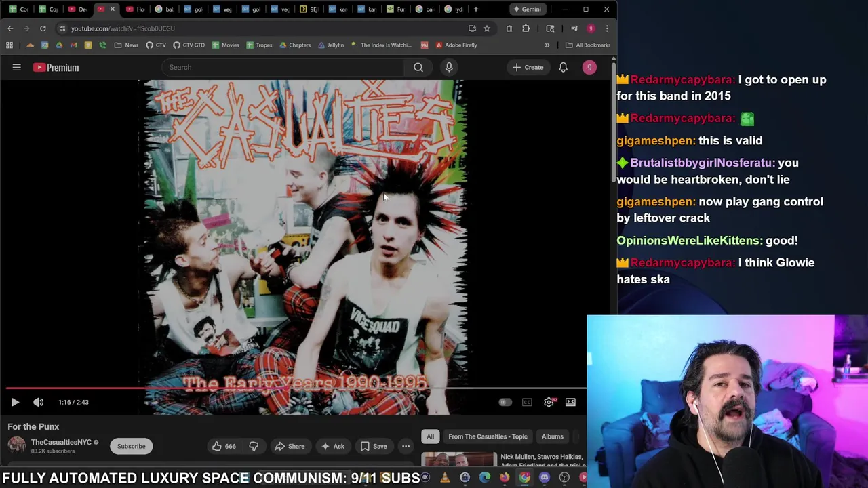The width and height of the screenshot is (868, 488).
Task: Open the GTV GTD bookmark
Action: (189, 45)
